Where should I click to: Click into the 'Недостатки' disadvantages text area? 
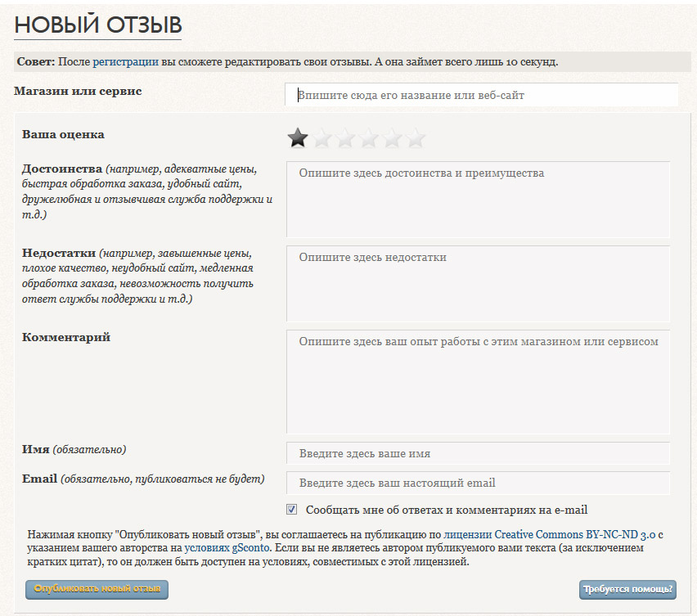[478, 284]
